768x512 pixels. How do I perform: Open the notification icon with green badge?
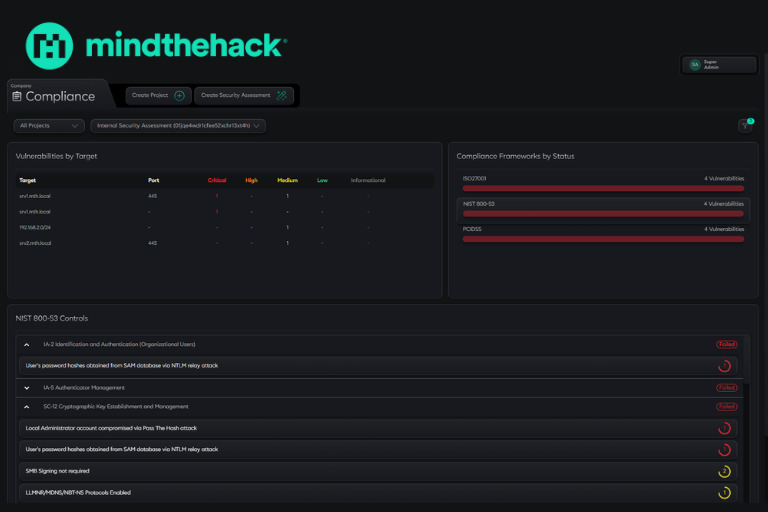pyautogui.click(x=745, y=125)
